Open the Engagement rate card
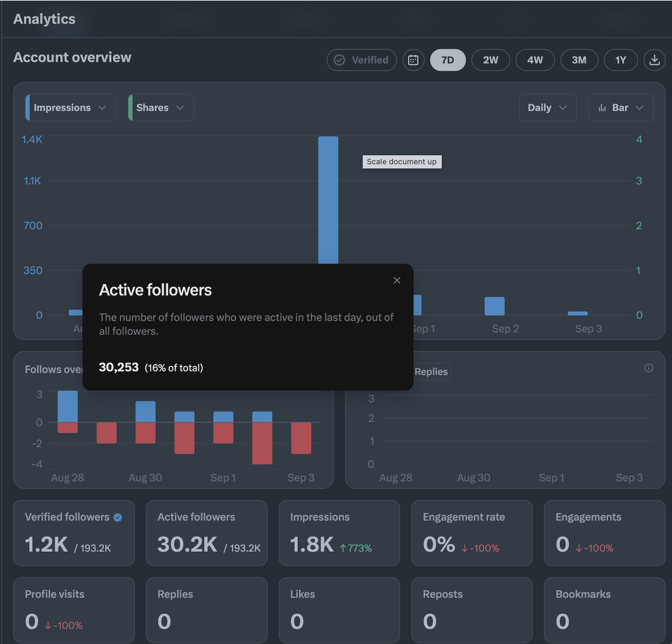672x644 pixels. 472,533
